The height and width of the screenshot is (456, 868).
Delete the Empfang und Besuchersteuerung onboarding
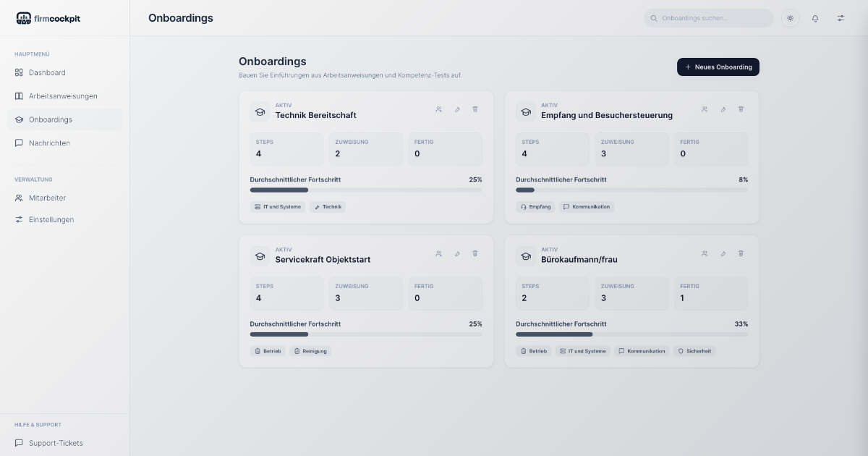(741, 109)
